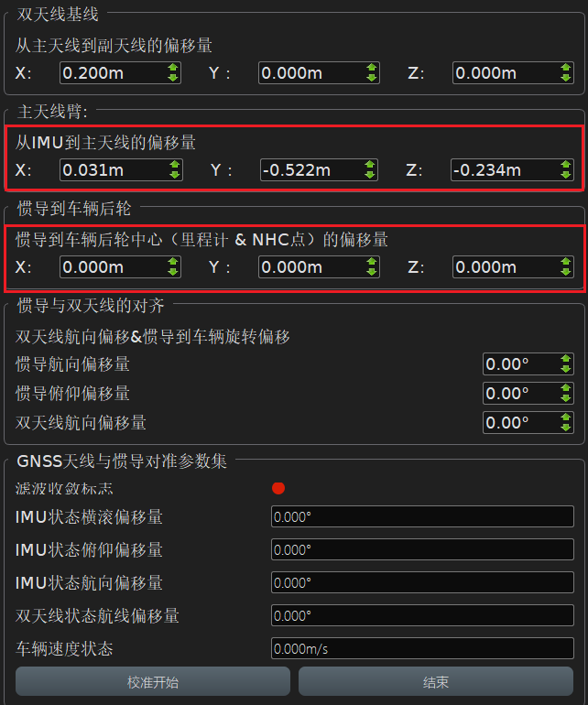Screen dimensions: 588x705
Task: Increase the 惯导到车辆后轮 X offset up arrow
Action: click(x=173, y=262)
